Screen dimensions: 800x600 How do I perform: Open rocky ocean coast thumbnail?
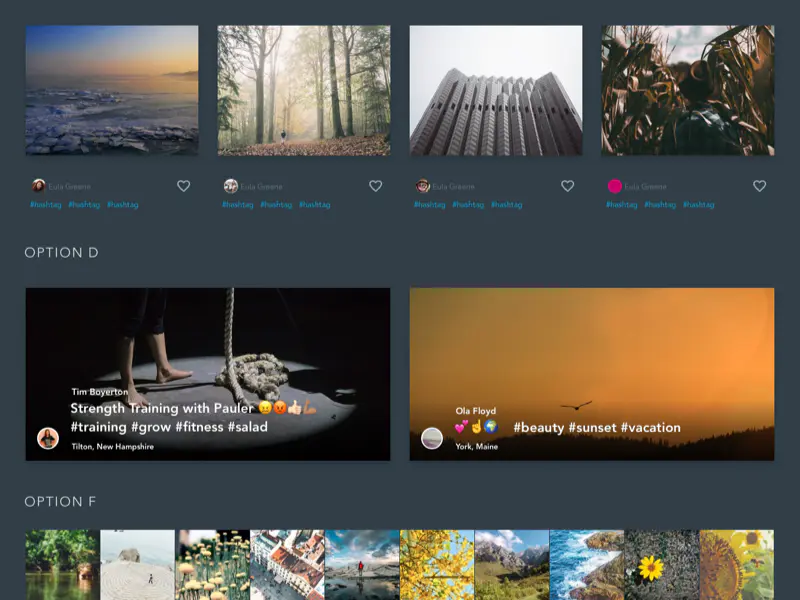[x=587, y=565]
